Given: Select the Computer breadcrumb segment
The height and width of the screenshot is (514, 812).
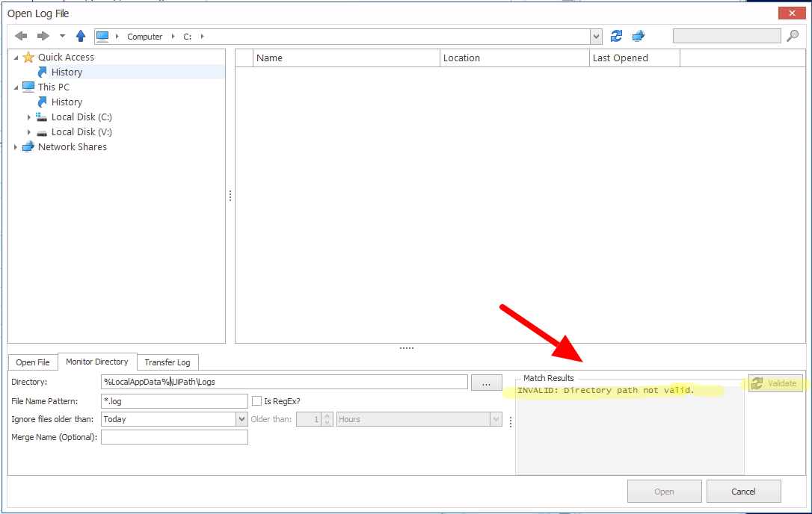Looking at the screenshot, I should (144, 36).
